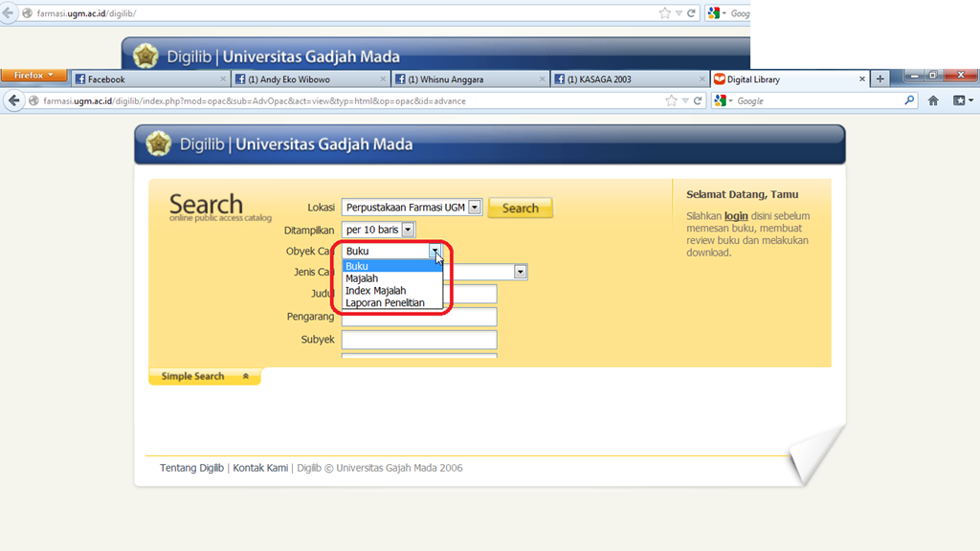Viewport: 980px width, 551px height.
Task: Open the bookmarks menu icon
Action: point(963,100)
